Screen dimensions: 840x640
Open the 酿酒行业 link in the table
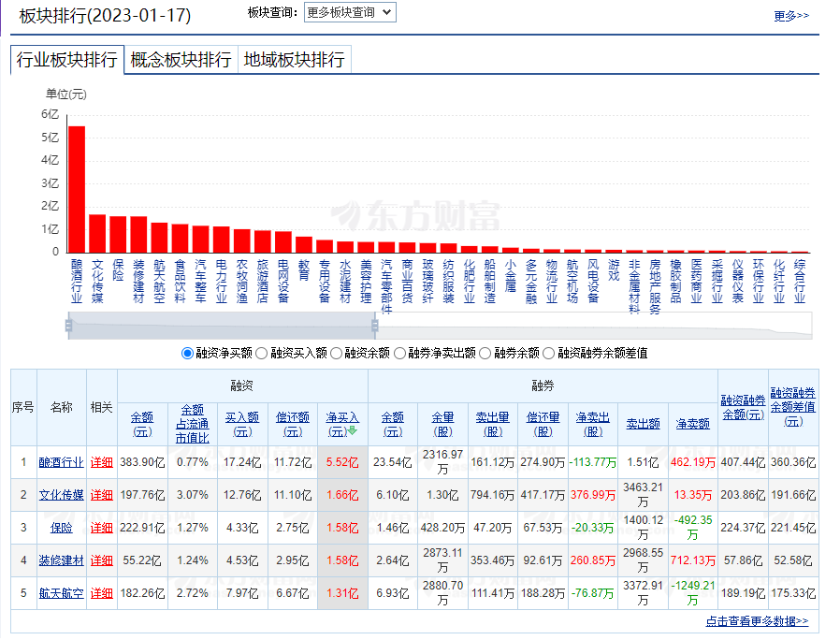(x=61, y=462)
